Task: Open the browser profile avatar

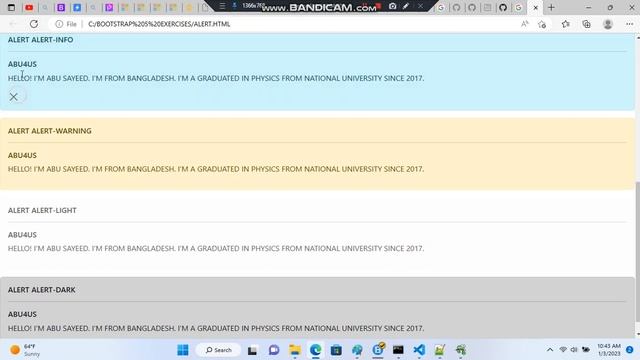Action: [608, 24]
